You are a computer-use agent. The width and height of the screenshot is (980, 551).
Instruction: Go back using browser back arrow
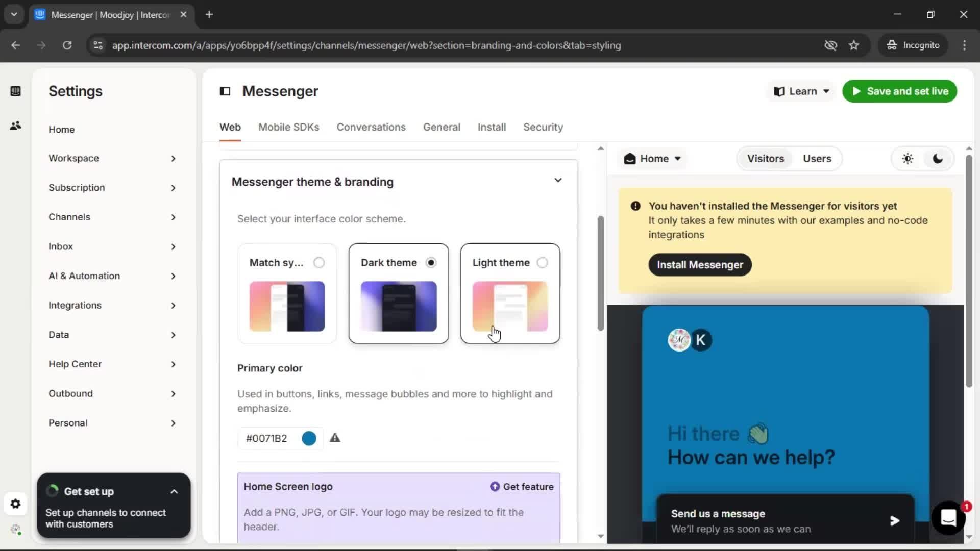(16, 45)
